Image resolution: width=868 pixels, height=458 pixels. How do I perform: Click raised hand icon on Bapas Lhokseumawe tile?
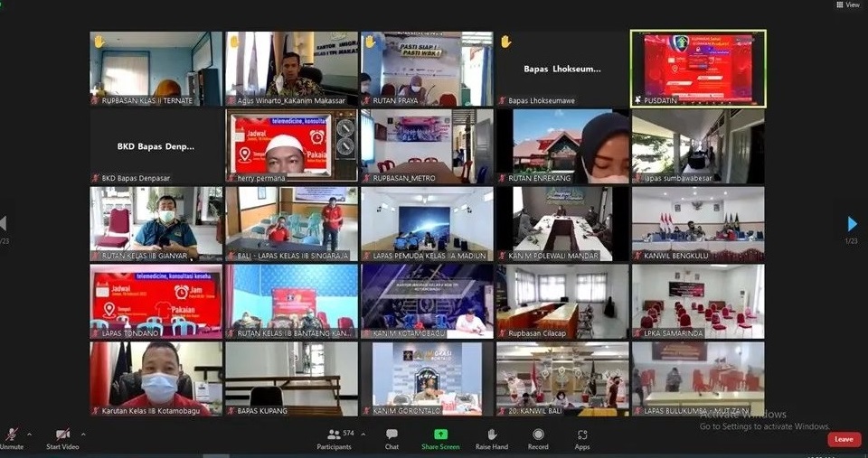point(505,42)
